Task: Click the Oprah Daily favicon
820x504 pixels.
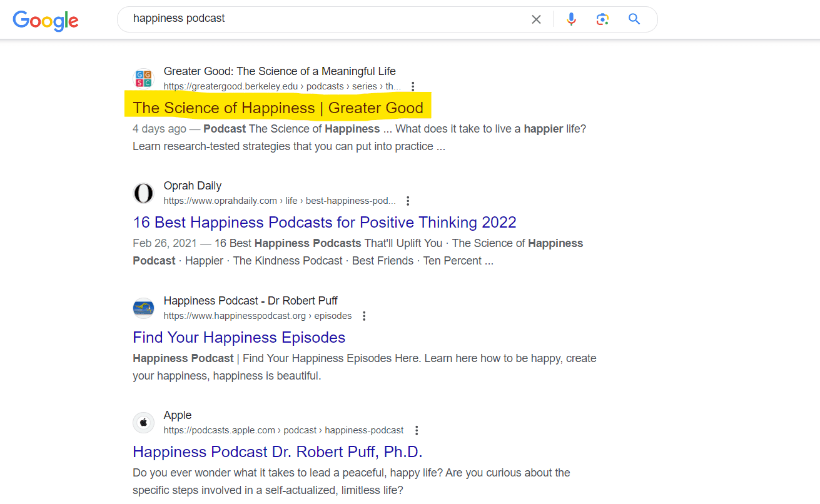Action: 143,193
